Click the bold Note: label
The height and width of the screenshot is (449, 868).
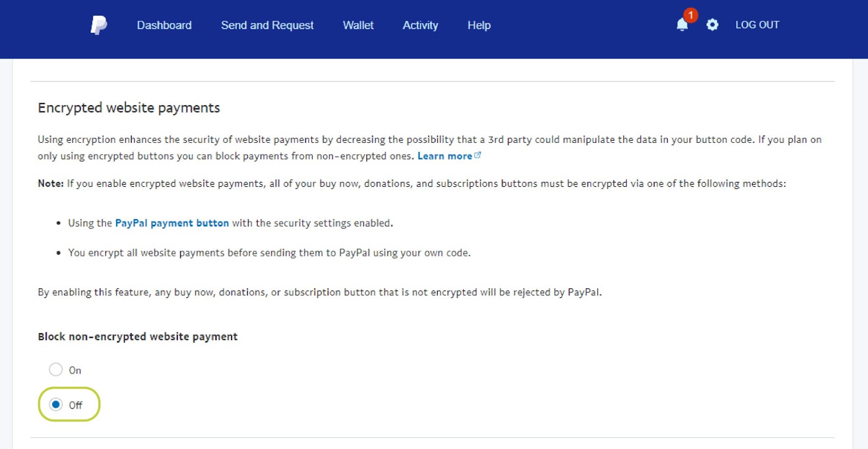coord(51,184)
